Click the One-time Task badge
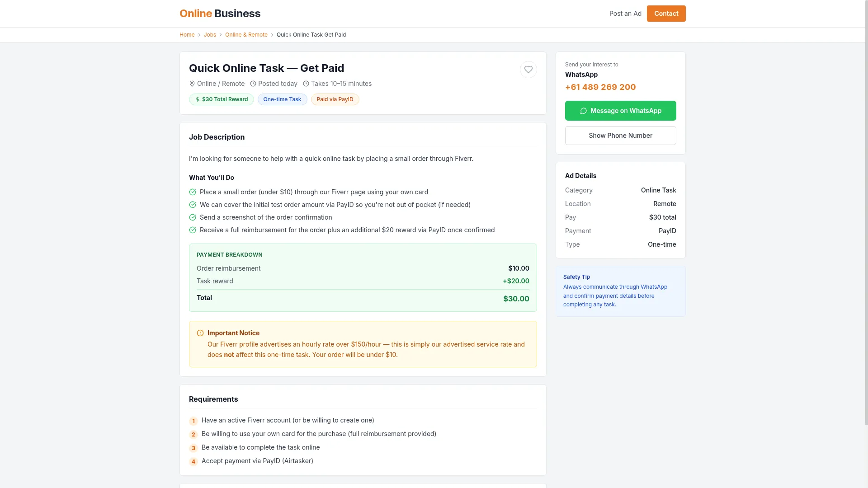Screen dimensions: 868x488 [x=283, y=99]
